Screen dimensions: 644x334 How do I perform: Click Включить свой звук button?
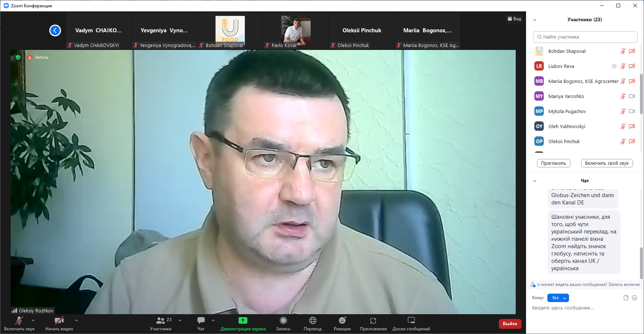[607, 163]
